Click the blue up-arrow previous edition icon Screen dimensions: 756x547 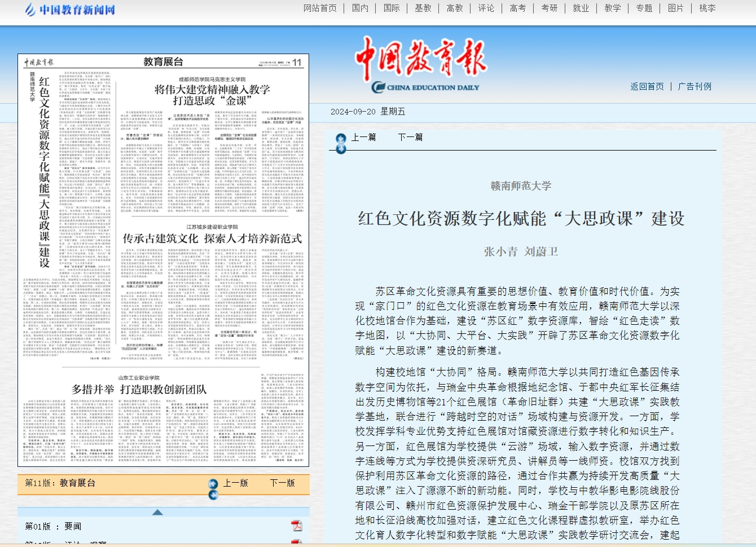[213, 484]
